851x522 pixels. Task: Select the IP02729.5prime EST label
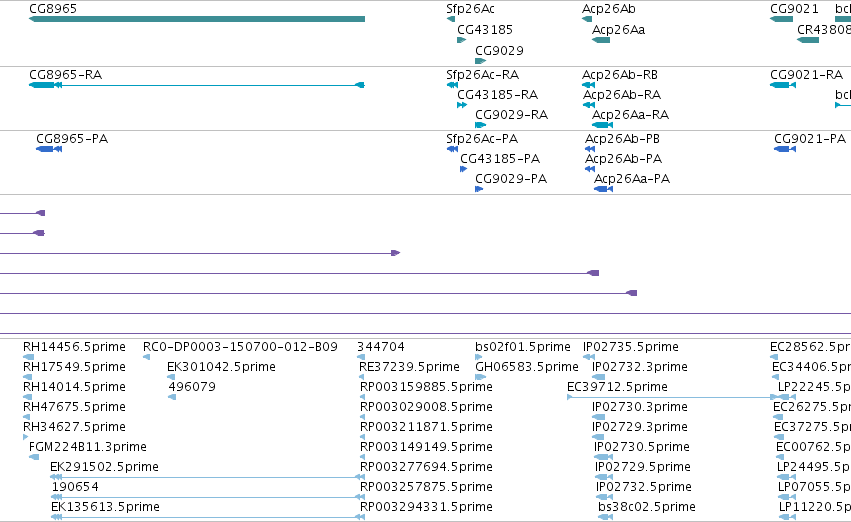[x=643, y=467]
